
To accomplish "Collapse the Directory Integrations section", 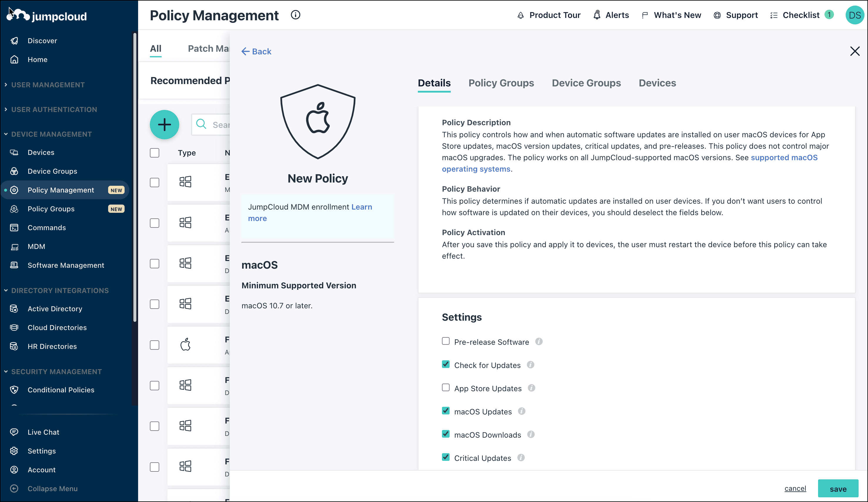I will point(57,291).
